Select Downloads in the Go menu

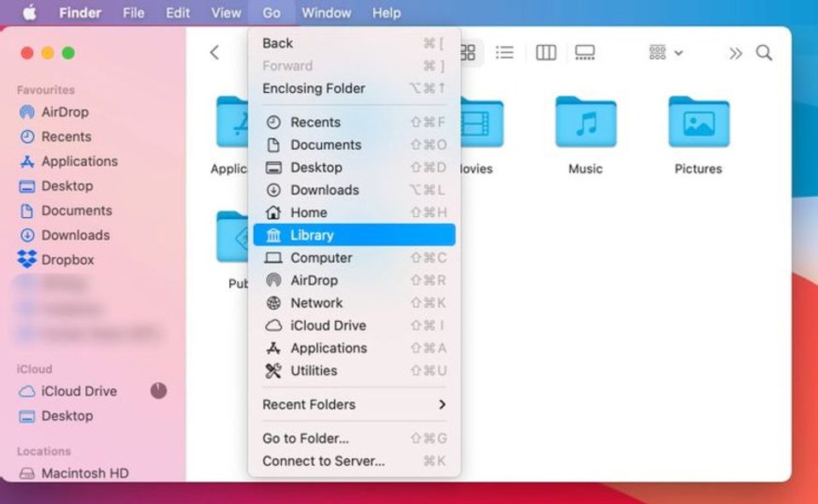354,190
